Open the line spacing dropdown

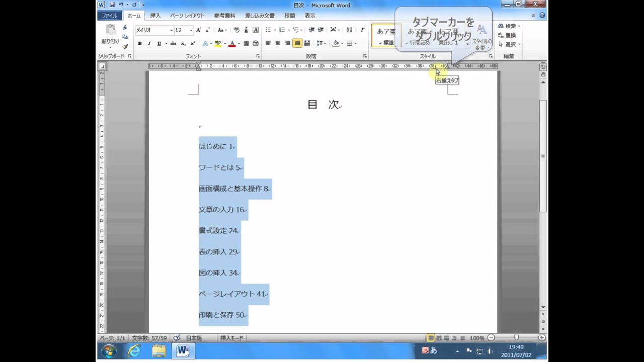coord(322,43)
